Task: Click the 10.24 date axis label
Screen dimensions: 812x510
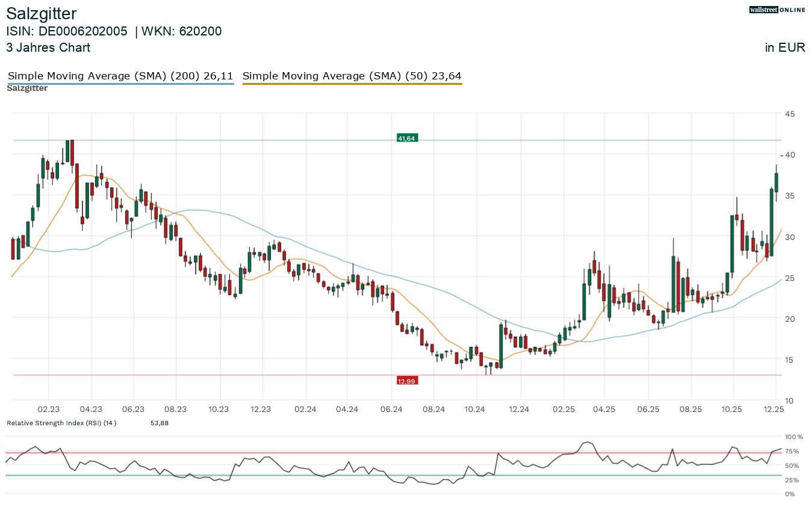Action: 475,409
